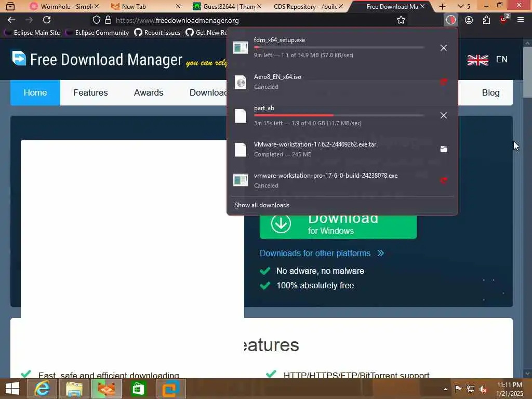Open Report Issues bookmark
This screenshot has width=532, height=399.
tap(157, 33)
